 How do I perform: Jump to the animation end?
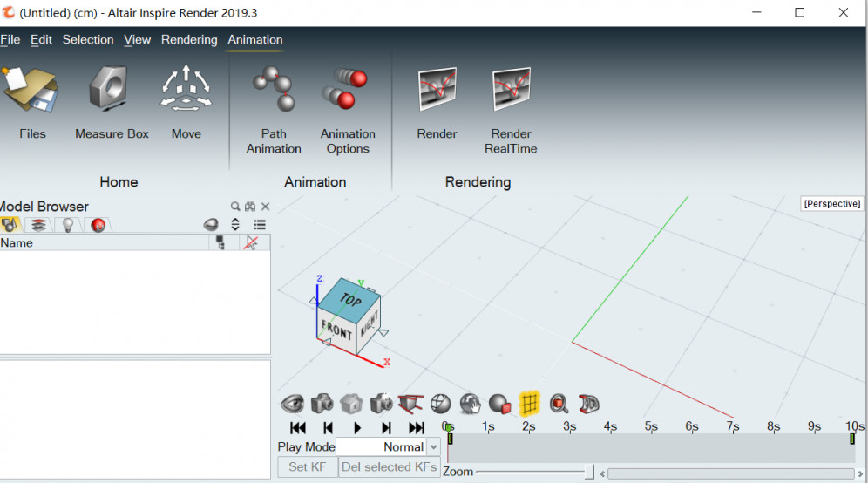pos(417,427)
